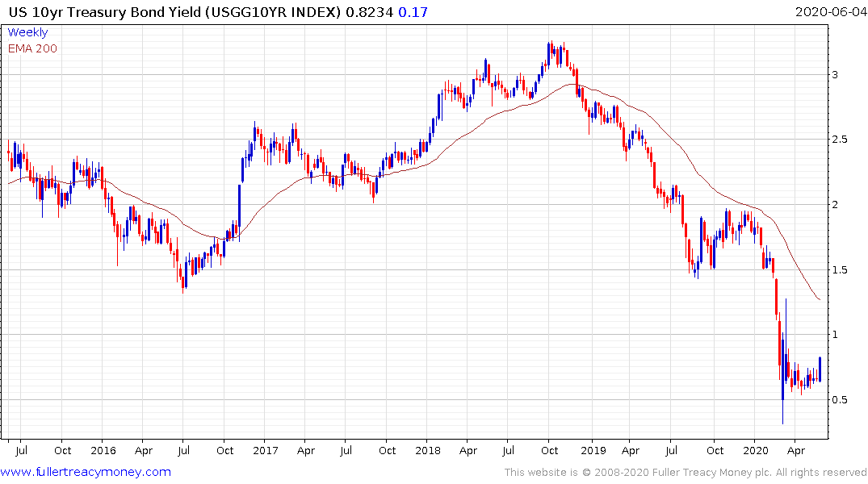868x484 pixels.
Task: Click the Weekly interval label
Action: pos(27,32)
